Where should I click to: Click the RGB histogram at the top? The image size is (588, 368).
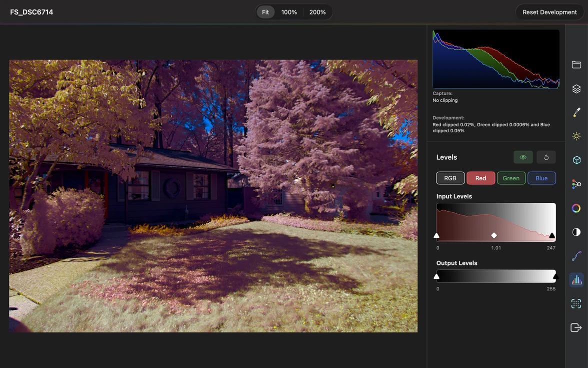496,59
